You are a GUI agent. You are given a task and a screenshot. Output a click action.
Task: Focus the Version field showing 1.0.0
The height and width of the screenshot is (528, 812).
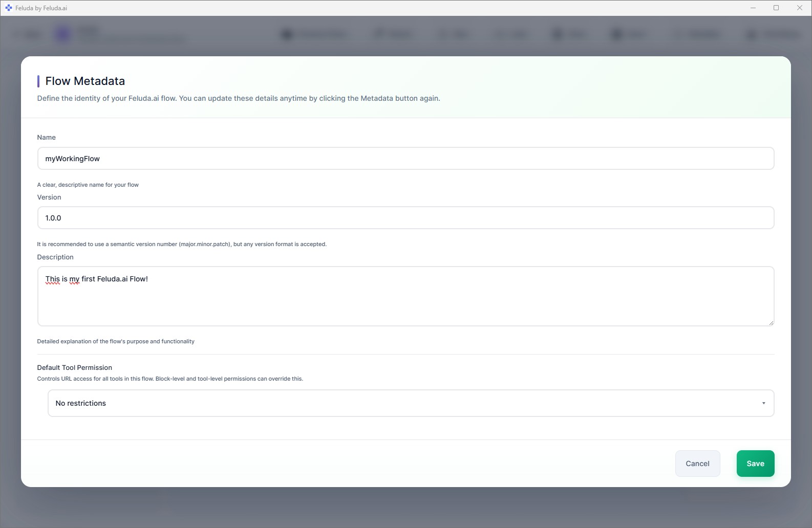click(x=405, y=218)
